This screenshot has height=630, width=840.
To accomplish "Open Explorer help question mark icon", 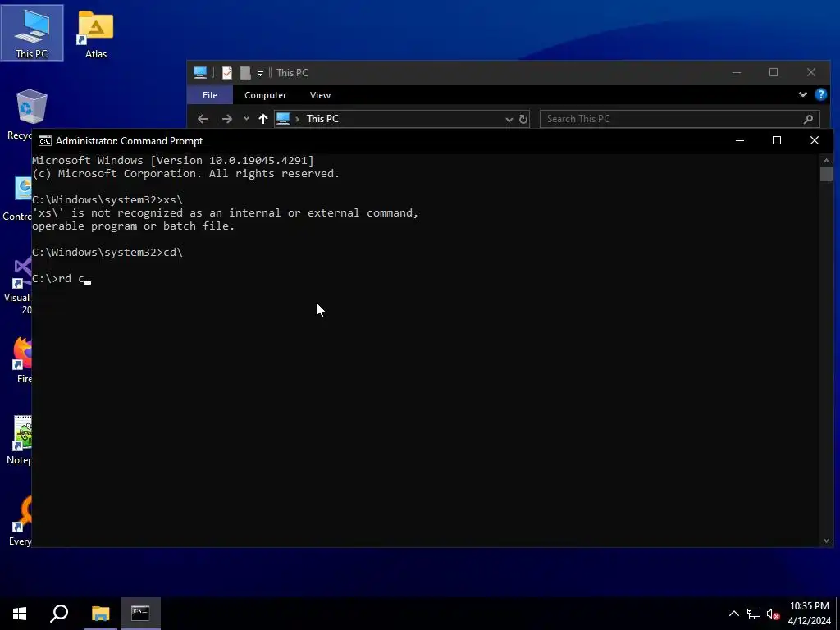I will 820,95.
